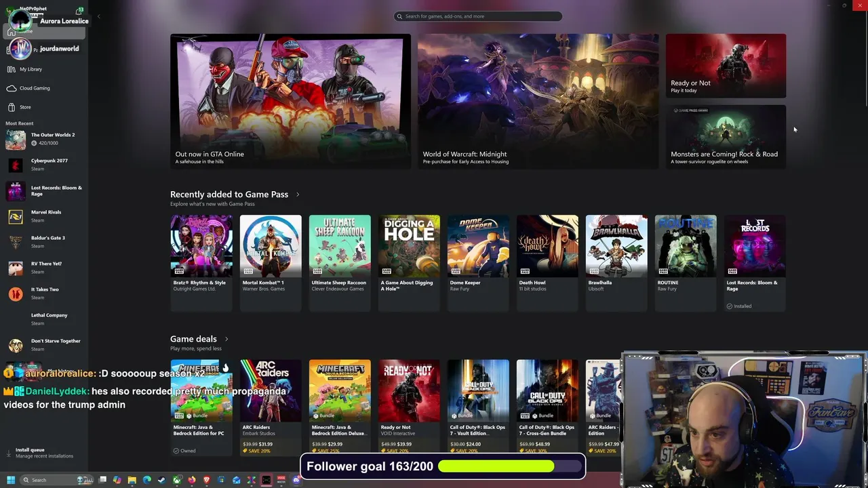Open My Library in the sidebar
Image resolution: width=868 pixels, height=488 pixels.
coord(44,69)
